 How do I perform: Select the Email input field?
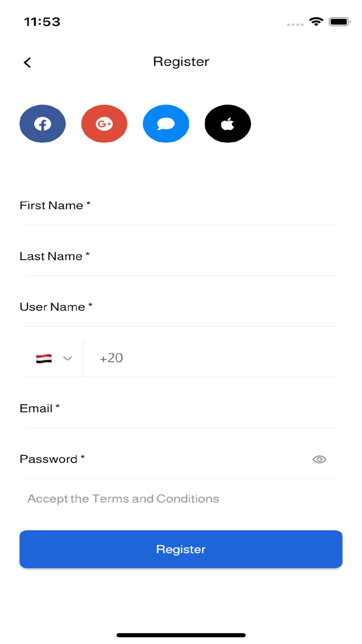coord(181,409)
